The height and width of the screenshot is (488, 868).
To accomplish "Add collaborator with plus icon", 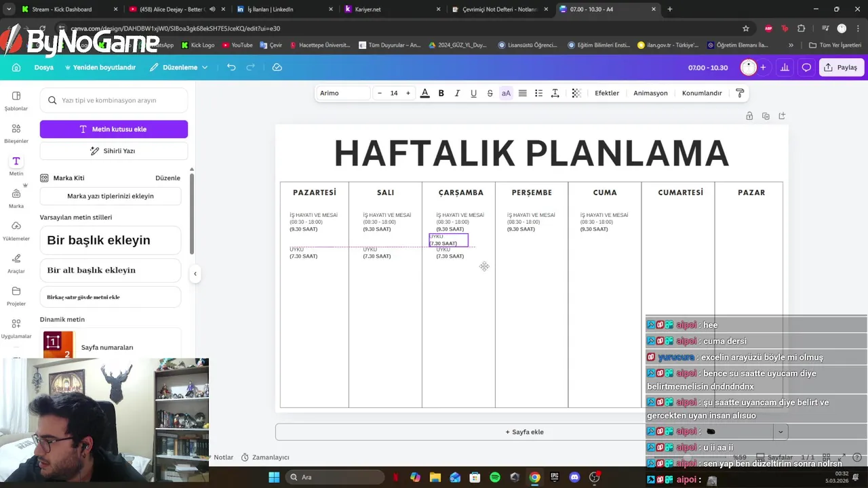I will (763, 67).
